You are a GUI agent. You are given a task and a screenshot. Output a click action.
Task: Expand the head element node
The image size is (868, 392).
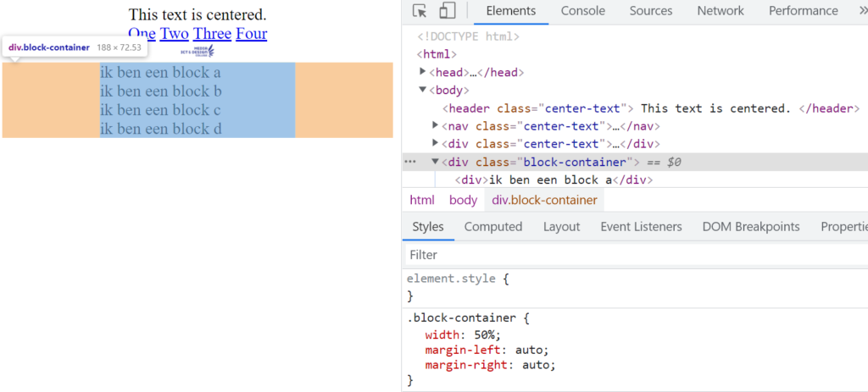(x=424, y=72)
